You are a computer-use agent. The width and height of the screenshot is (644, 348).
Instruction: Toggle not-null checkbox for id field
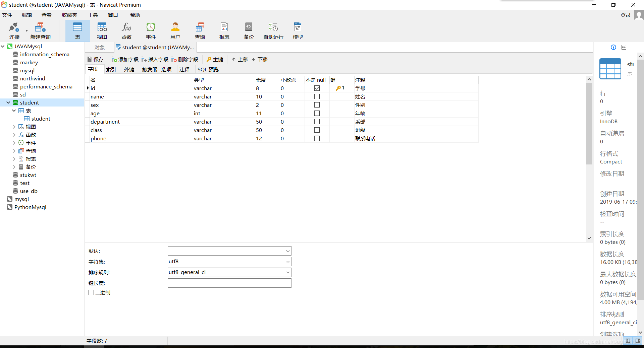(x=317, y=88)
